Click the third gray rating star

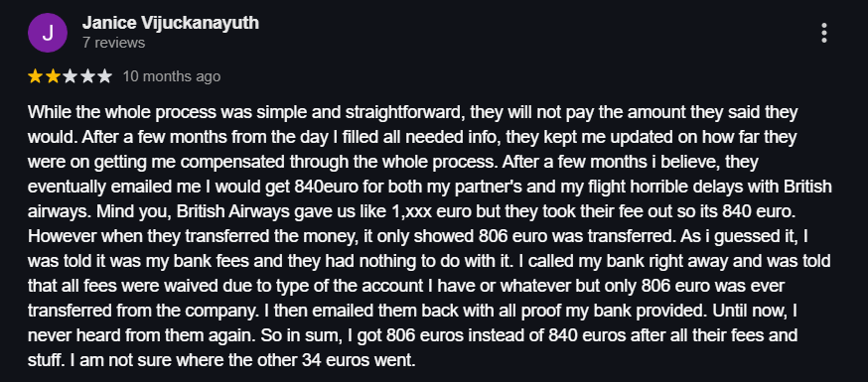coord(70,76)
